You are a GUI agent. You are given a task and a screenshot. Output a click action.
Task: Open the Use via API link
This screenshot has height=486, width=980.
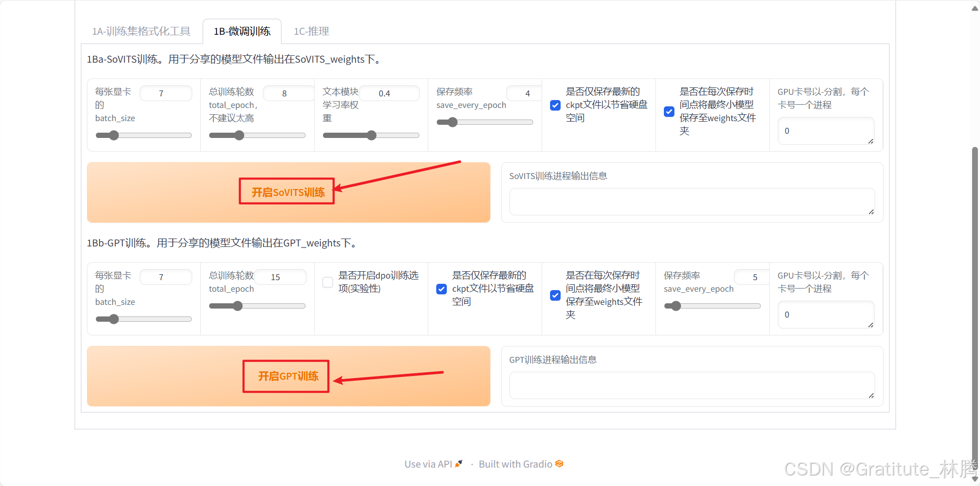(433, 464)
